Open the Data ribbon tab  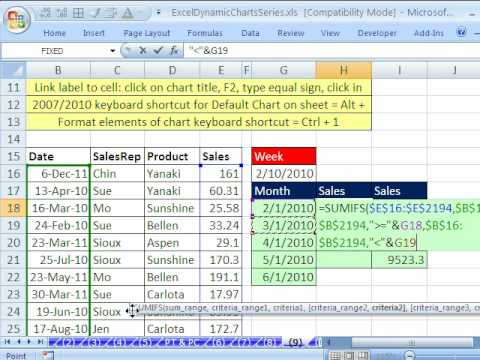pos(250,33)
